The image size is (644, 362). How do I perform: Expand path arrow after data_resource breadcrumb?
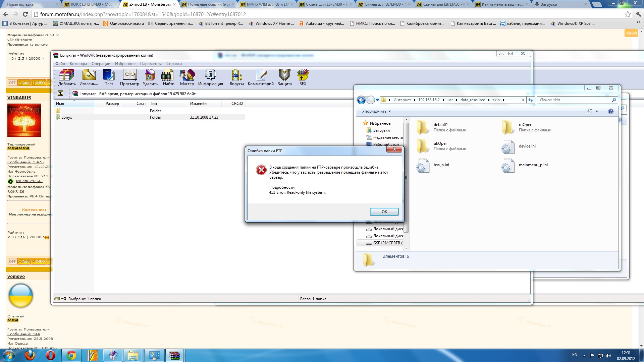tap(489, 100)
